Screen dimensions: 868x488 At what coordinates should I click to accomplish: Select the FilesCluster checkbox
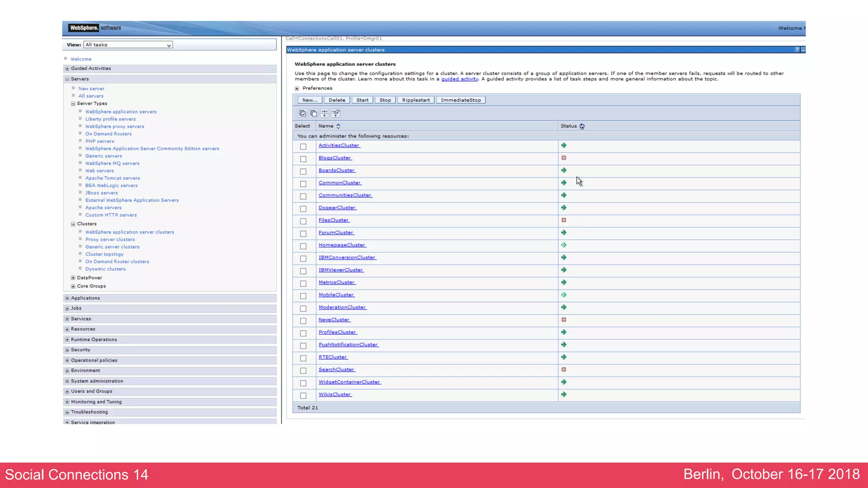pos(303,221)
